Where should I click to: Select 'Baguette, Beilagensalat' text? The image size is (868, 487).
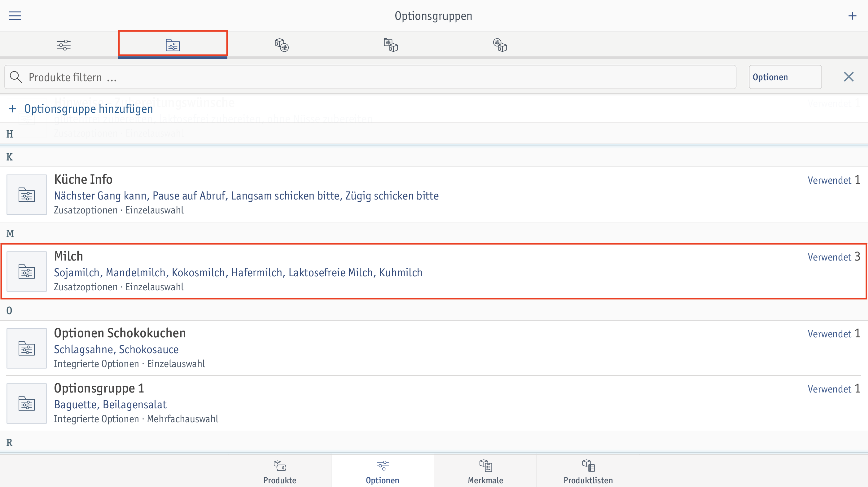pos(110,405)
